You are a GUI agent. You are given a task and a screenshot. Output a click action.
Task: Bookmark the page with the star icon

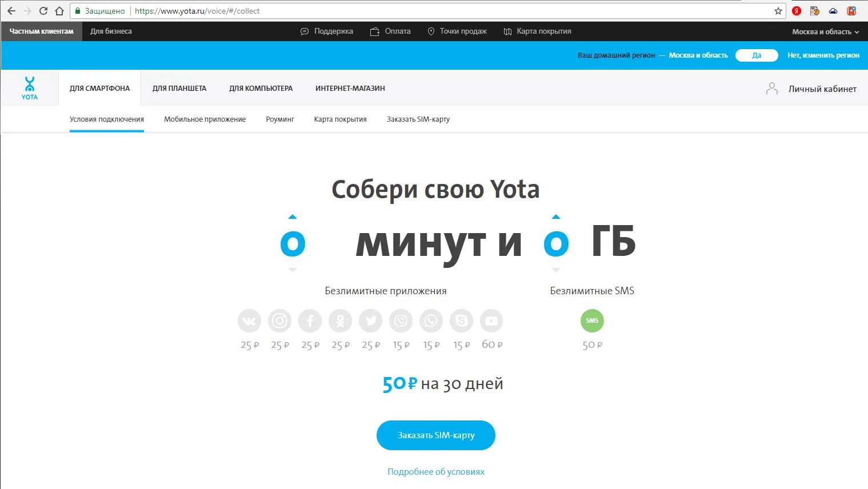[x=778, y=11]
